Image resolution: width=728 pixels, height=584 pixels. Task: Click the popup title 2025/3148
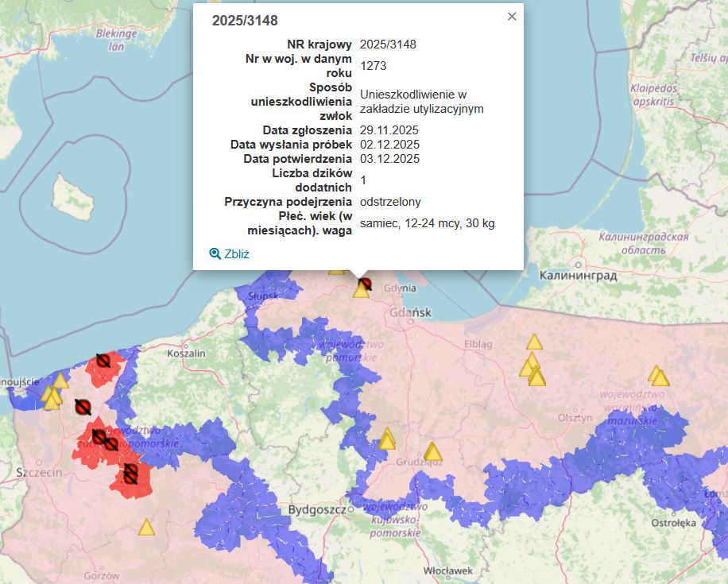pyautogui.click(x=245, y=21)
